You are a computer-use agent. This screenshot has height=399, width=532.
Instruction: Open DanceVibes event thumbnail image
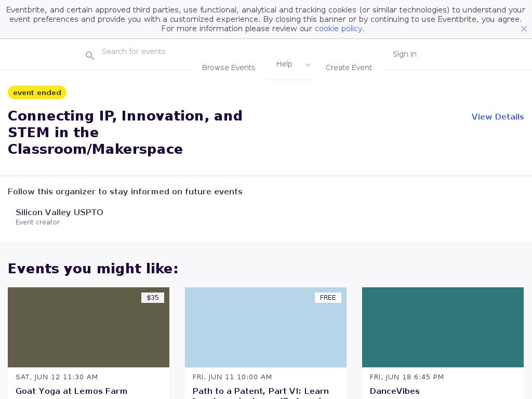click(x=443, y=327)
